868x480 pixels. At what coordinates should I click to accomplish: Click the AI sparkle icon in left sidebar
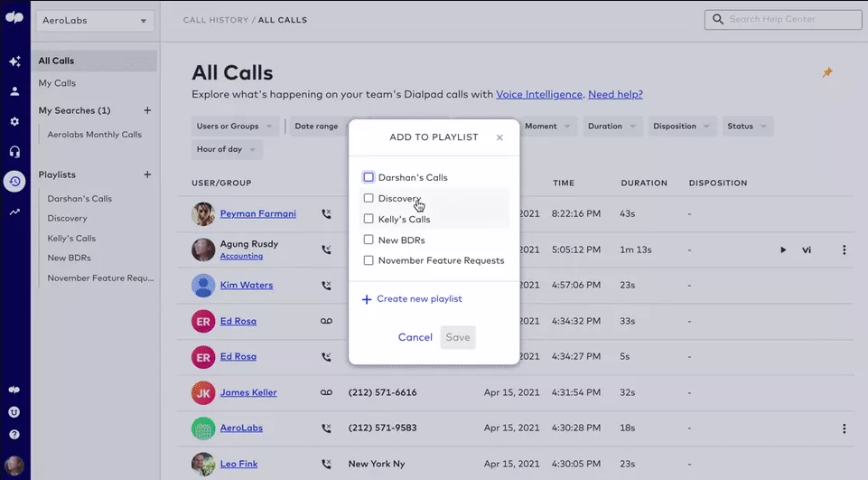point(14,61)
